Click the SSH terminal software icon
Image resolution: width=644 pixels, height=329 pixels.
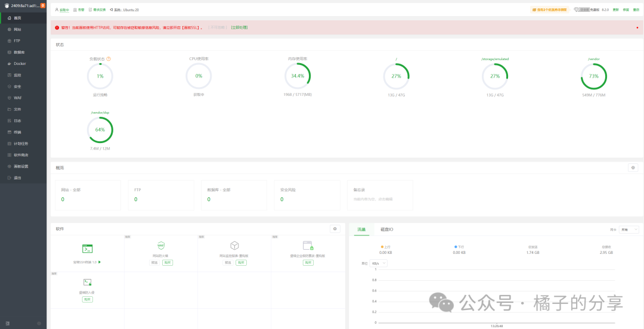87,249
